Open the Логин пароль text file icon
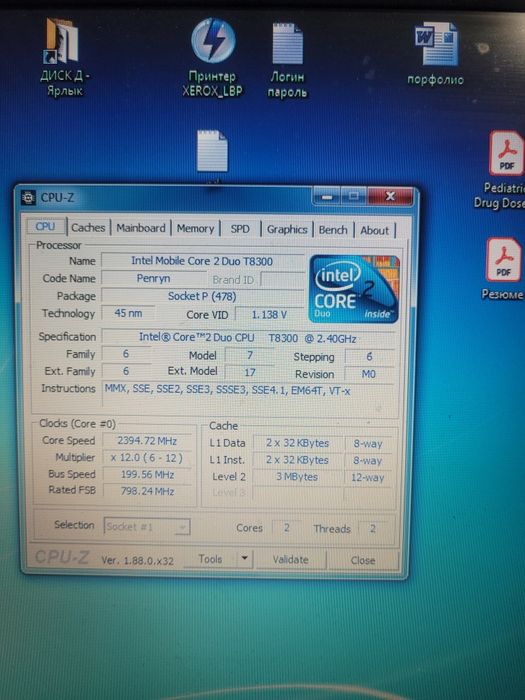Screen dimensions: 525x700 click(288, 60)
